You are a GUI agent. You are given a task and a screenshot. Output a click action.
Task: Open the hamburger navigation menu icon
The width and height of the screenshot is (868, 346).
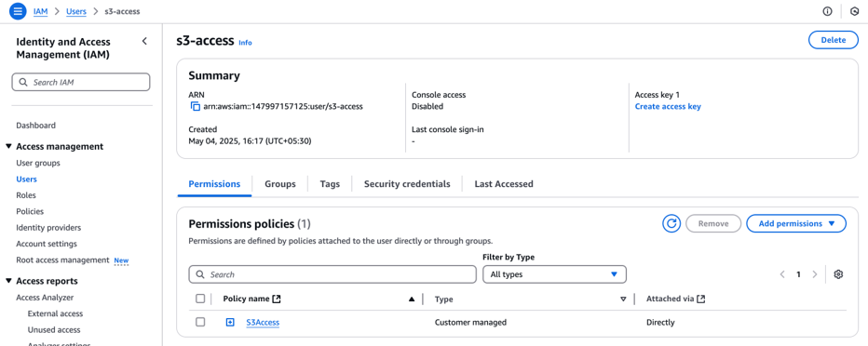[18, 11]
